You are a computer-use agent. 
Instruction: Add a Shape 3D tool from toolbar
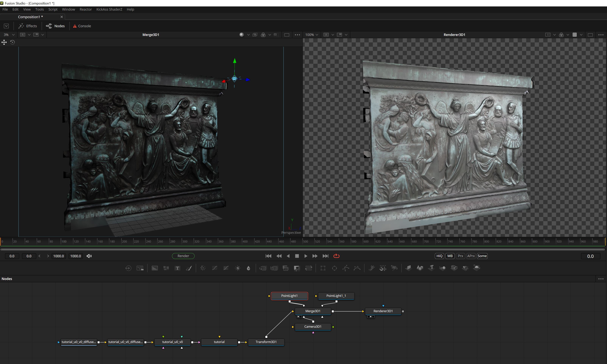click(420, 268)
